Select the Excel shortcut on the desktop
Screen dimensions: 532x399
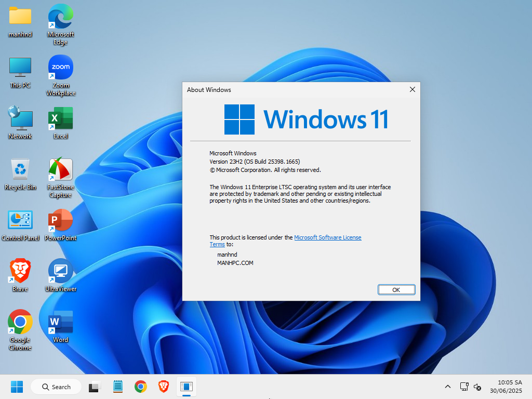tap(61, 119)
